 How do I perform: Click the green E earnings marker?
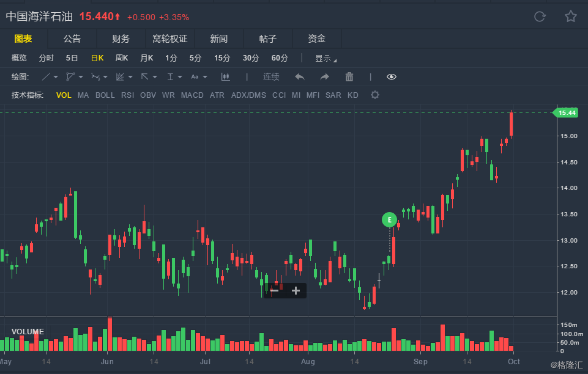click(x=389, y=220)
